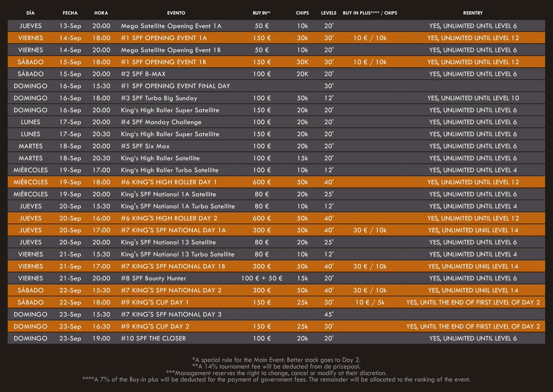Viewport: 553px width, 392px height.
Task: Click the FECHA column header
Action: tap(70, 13)
